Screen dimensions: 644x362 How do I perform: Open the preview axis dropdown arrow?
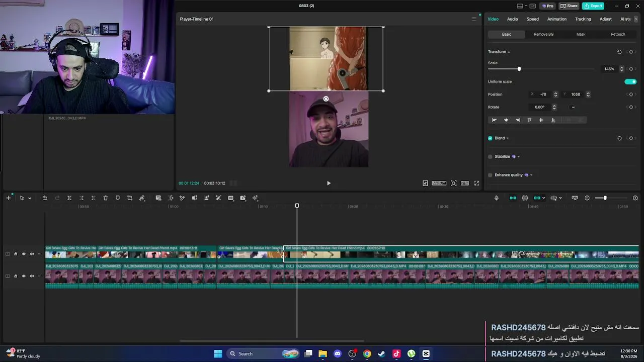pyautogui.click(x=560, y=198)
